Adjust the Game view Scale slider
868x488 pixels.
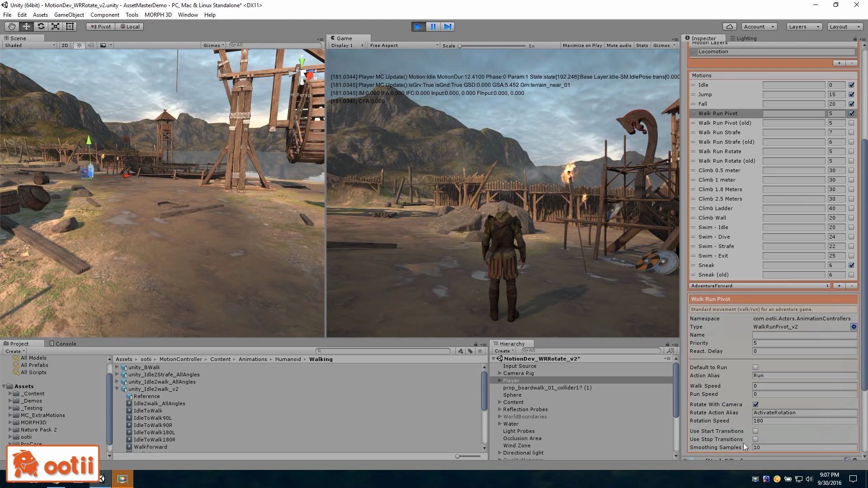coord(460,46)
